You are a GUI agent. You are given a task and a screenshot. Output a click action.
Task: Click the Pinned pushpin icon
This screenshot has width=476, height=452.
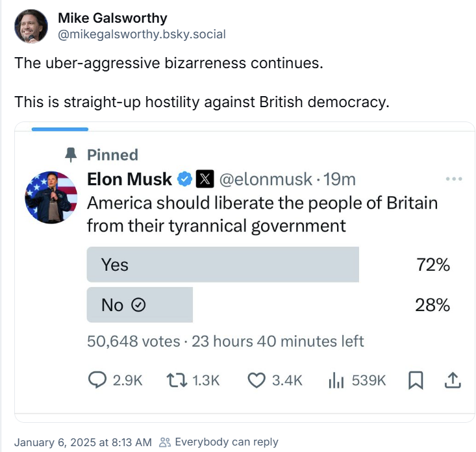coord(71,155)
